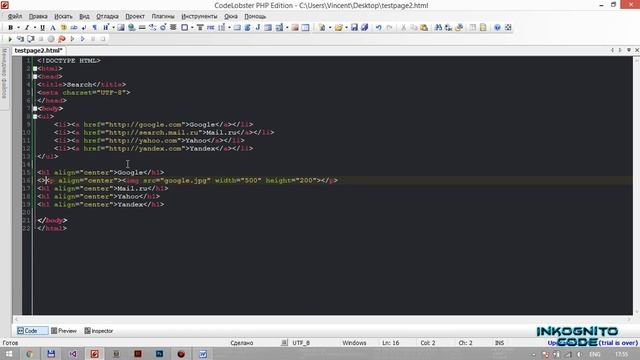Click the Open file folder icon
The width and height of the screenshot is (640, 360).
click(338, 27)
